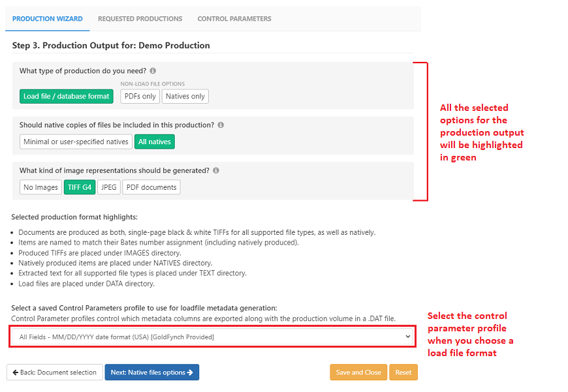
Task: Proceed to Native files options
Action: point(151,372)
